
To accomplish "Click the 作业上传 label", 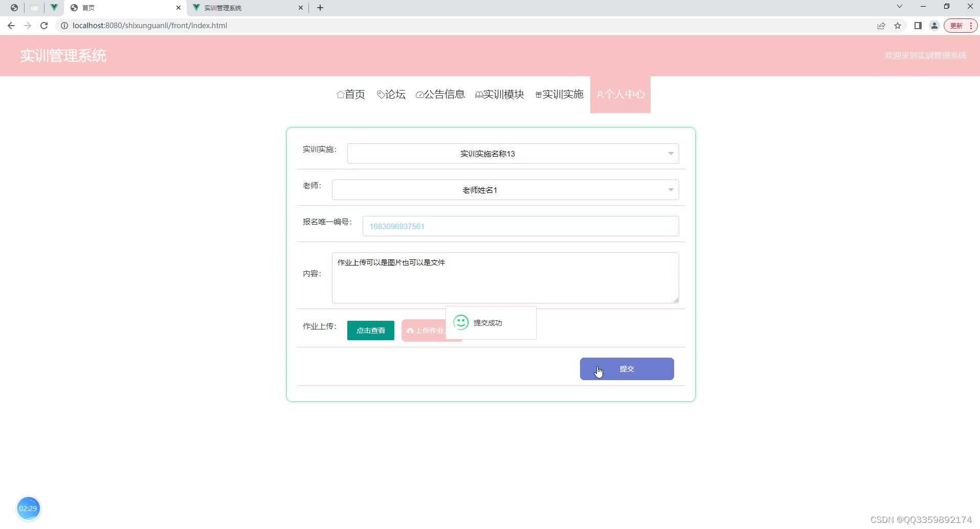I will coord(320,326).
